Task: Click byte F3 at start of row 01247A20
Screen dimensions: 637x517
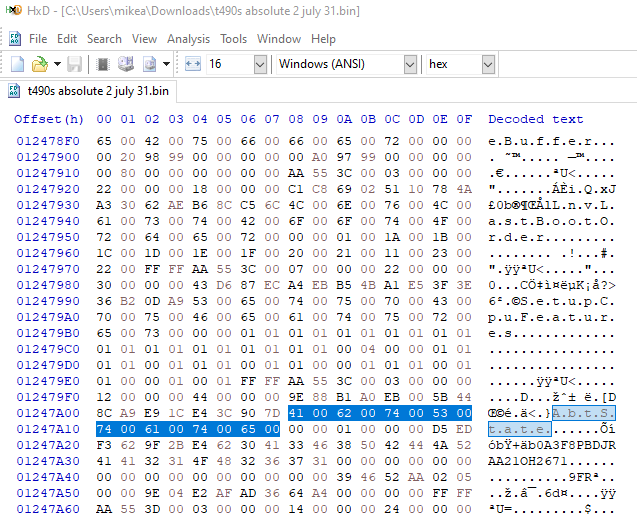Action: click(104, 446)
